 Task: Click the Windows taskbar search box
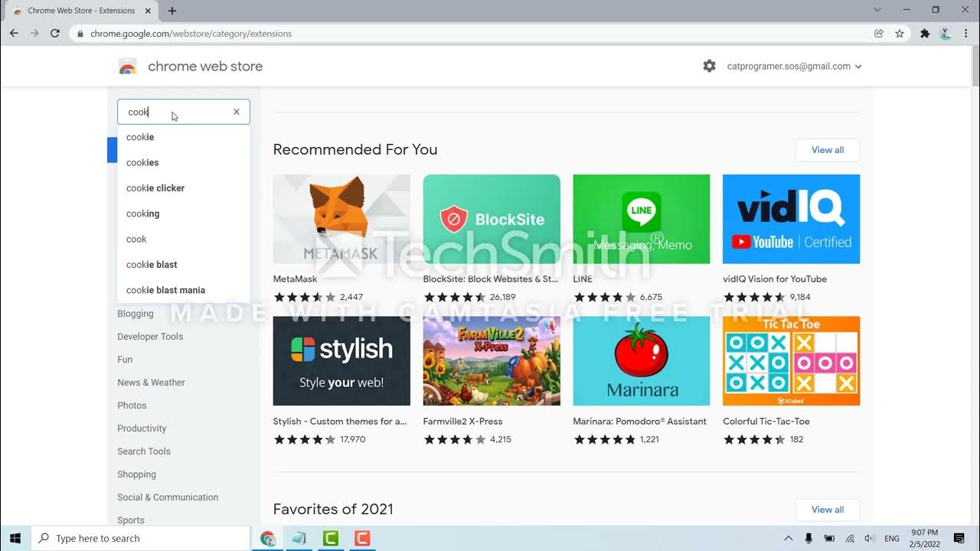[x=140, y=538]
